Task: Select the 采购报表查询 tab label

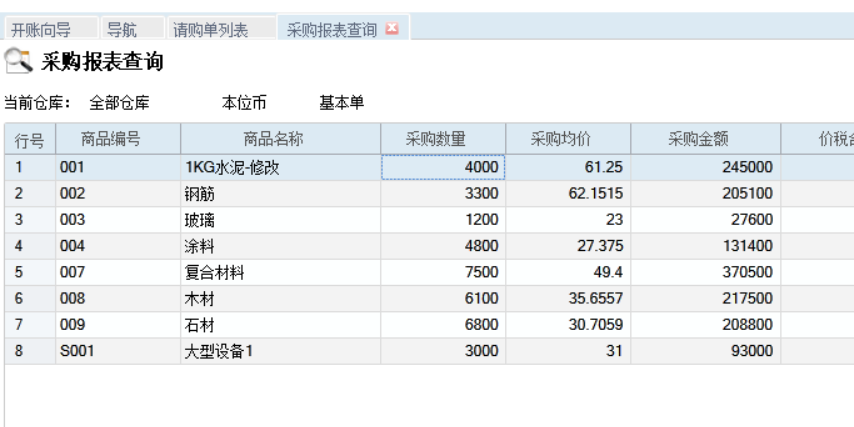Action: [x=331, y=30]
